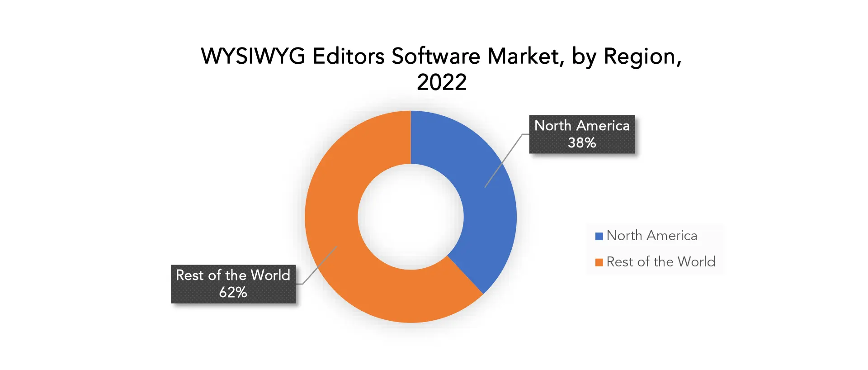
Task: Click the Rest of the World legend entry text
Action: tap(661, 262)
